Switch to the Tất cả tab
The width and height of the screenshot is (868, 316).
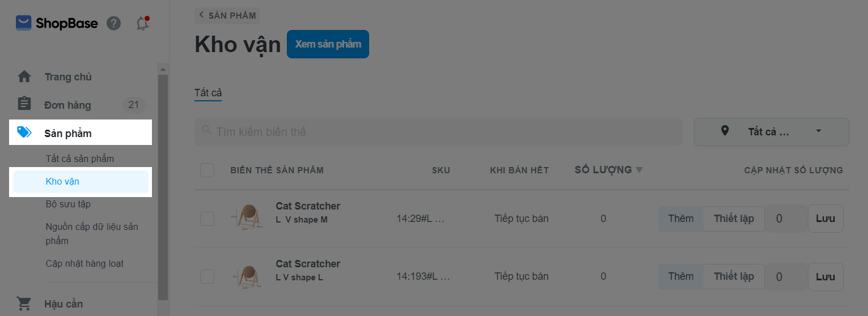(x=208, y=93)
